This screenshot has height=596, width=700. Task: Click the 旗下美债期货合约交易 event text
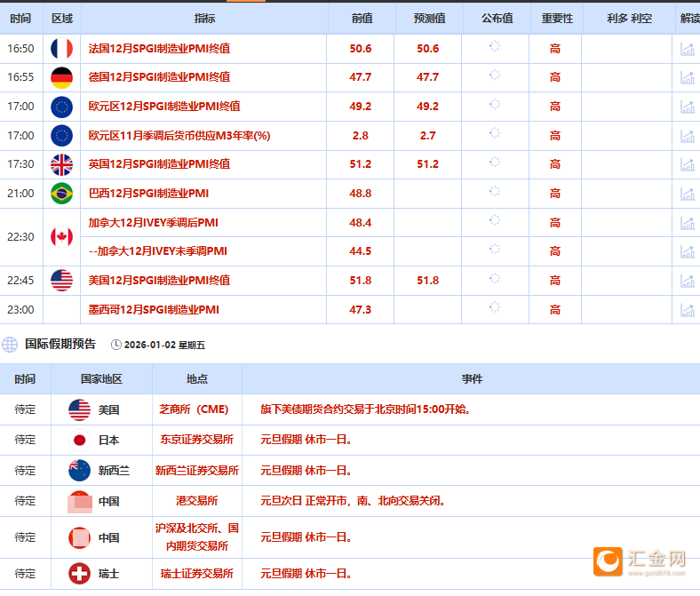pyautogui.click(x=365, y=409)
